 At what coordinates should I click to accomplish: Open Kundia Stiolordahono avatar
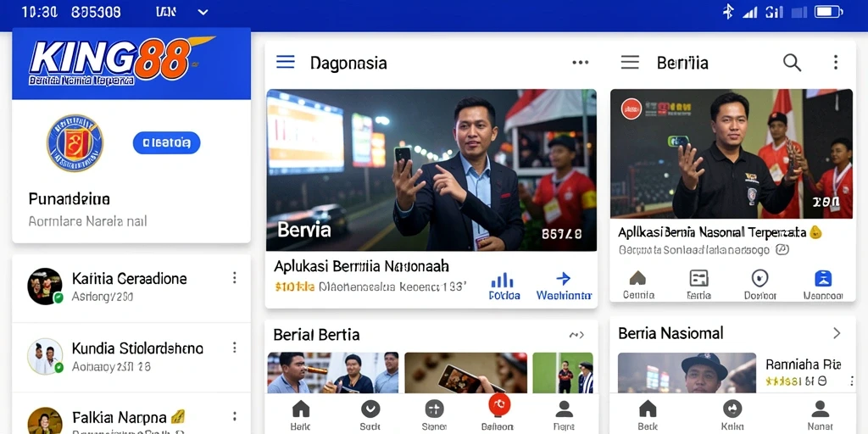45,356
